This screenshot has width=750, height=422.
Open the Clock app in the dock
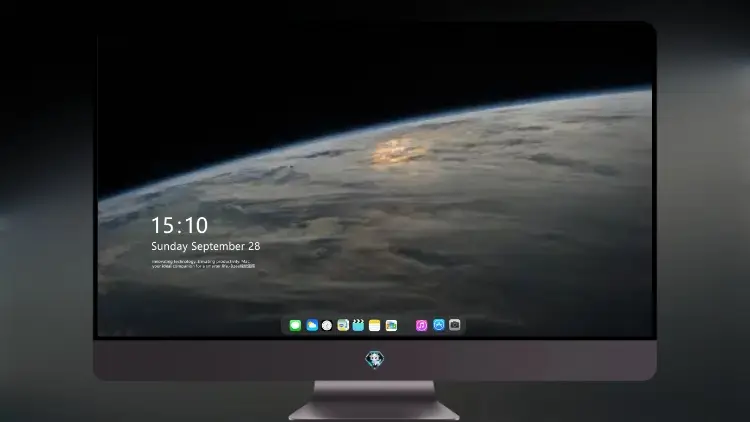tap(327, 325)
